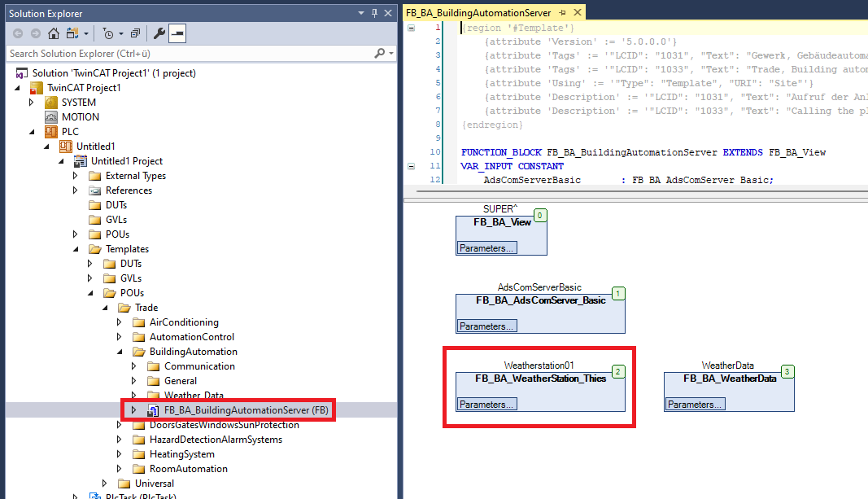Collapse the VAR_INPUT block at line 11

(x=411, y=166)
